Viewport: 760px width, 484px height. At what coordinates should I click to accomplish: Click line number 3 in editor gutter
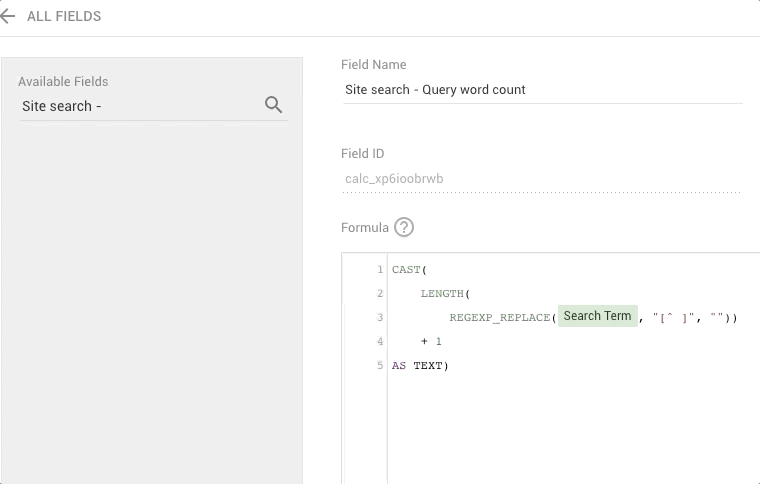tap(380, 318)
